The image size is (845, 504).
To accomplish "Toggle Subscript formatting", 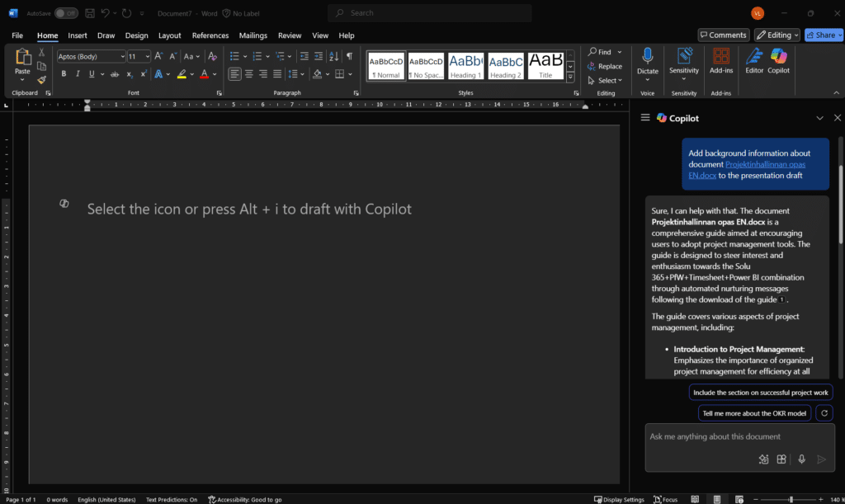I will (130, 73).
